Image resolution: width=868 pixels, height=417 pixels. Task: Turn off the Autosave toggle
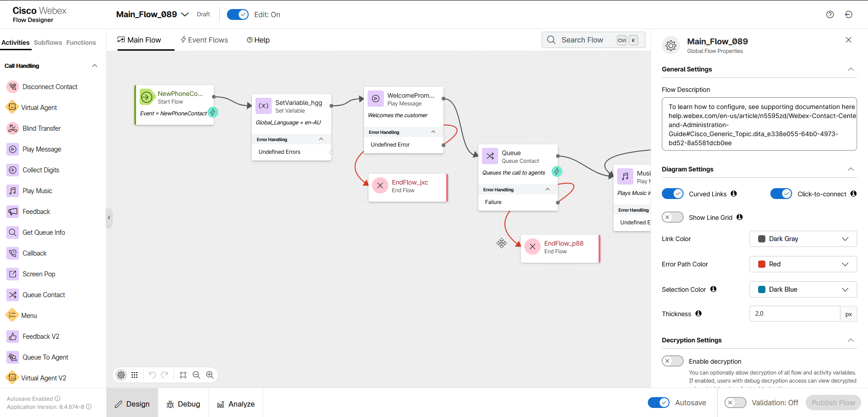coord(659,403)
